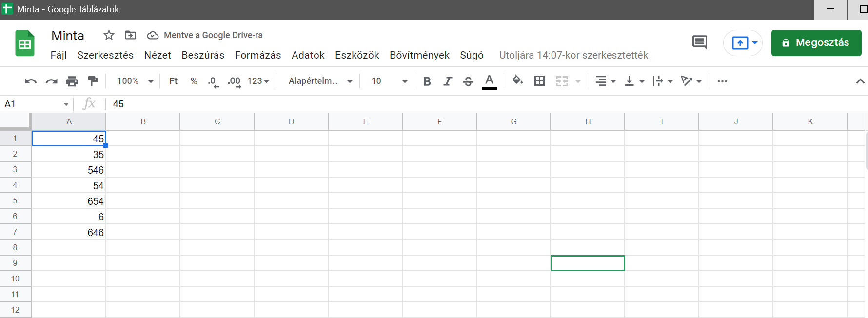Image resolution: width=868 pixels, height=318 pixels.
Task: Open the Szerkesztés menu
Action: click(105, 55)
